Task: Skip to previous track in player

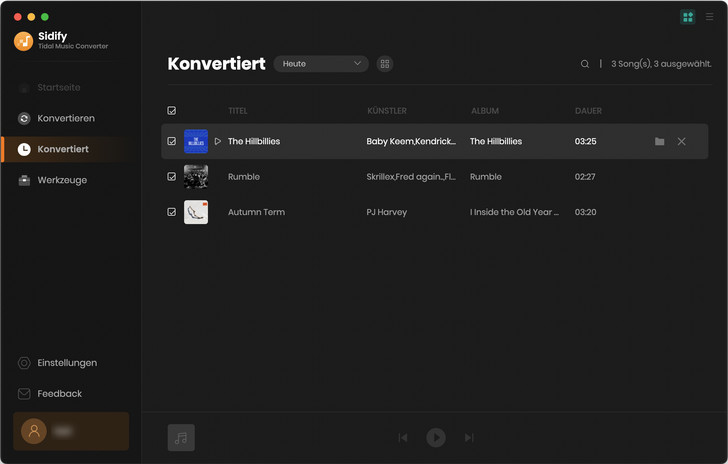Action: [x=403, y=438]
